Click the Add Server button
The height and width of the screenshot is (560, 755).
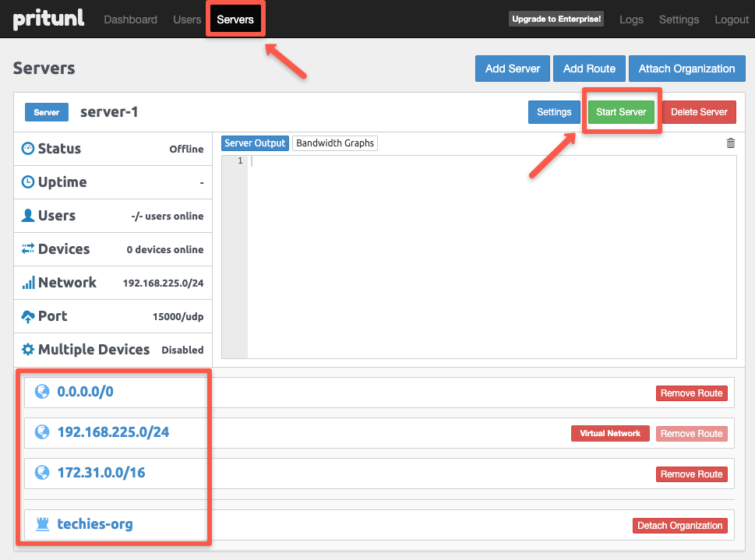pos(513,69)
